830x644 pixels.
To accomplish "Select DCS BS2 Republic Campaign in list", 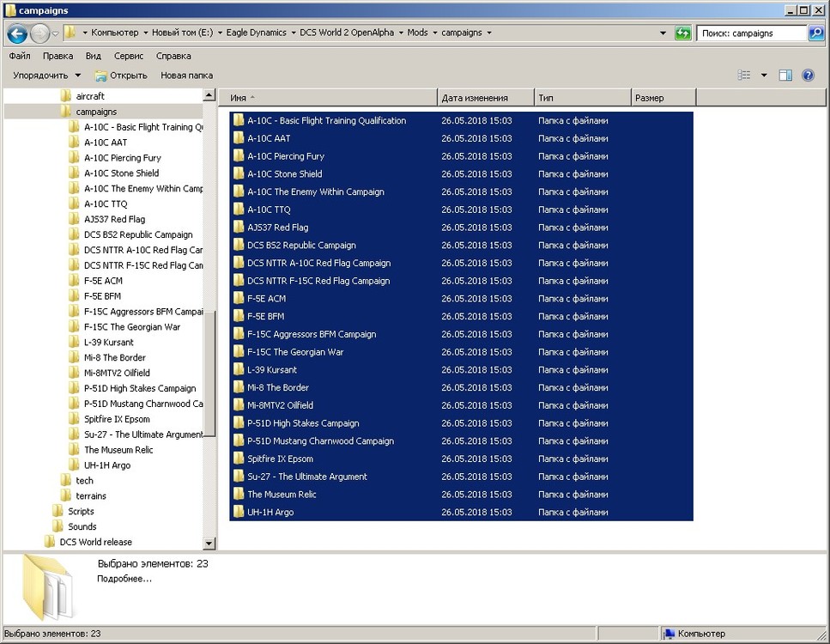I will click(461, 246).
